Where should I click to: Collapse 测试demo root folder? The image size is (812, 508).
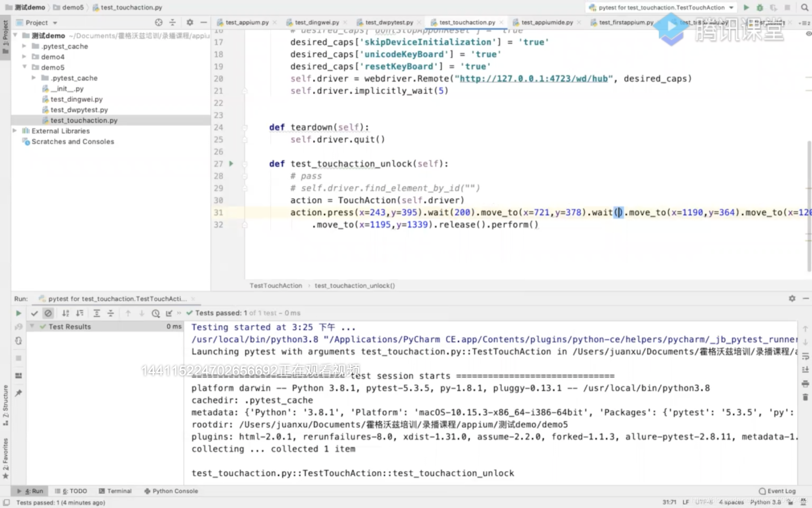15,35
